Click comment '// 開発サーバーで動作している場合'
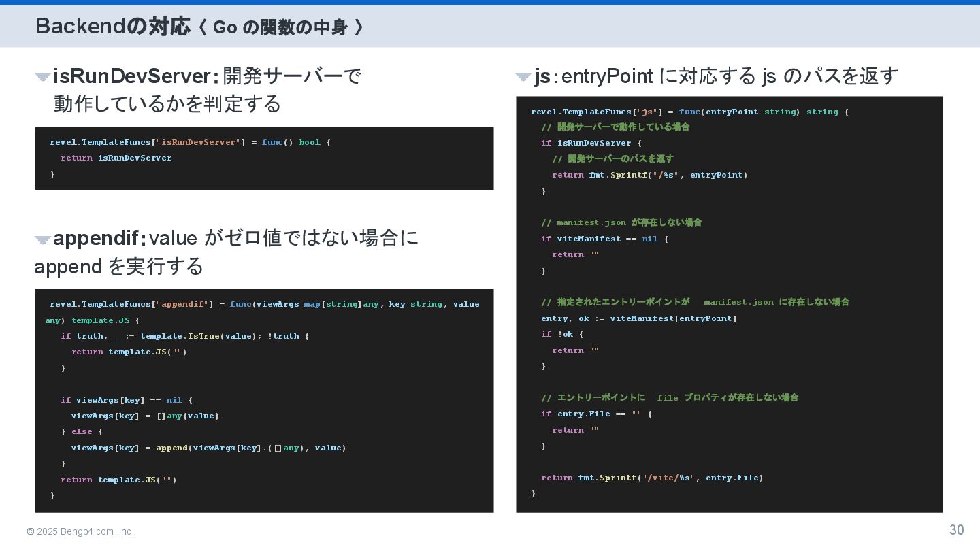The height and width of the screenshot is (551, 980). [615, 127]
